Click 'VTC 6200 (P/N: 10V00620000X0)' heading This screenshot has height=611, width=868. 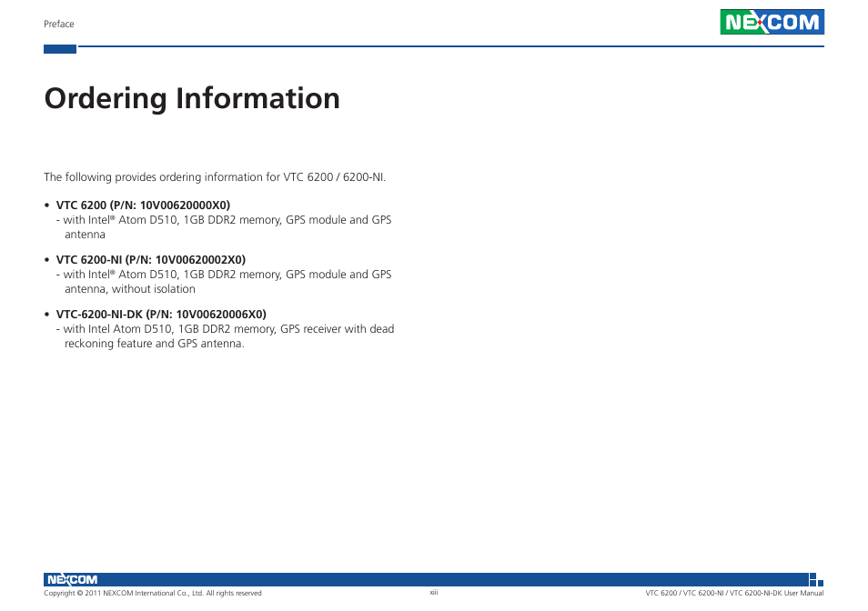coord(143,205)
